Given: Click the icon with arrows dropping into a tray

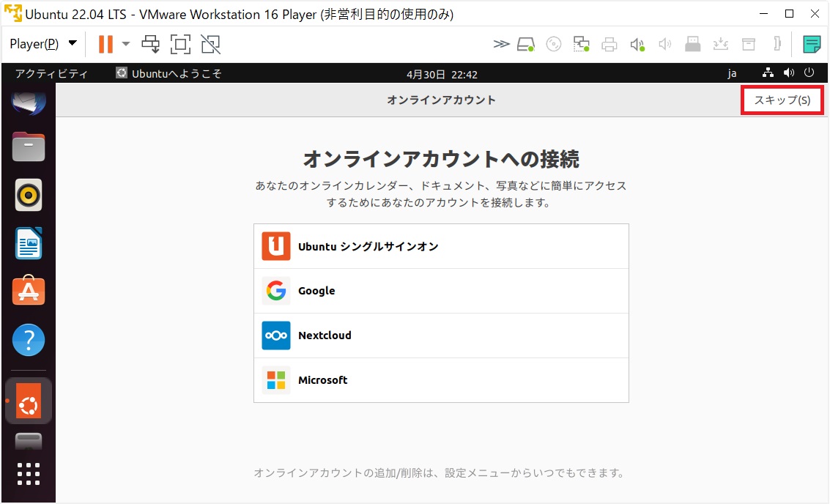Looking at the screenshot, I should point(720,44).
